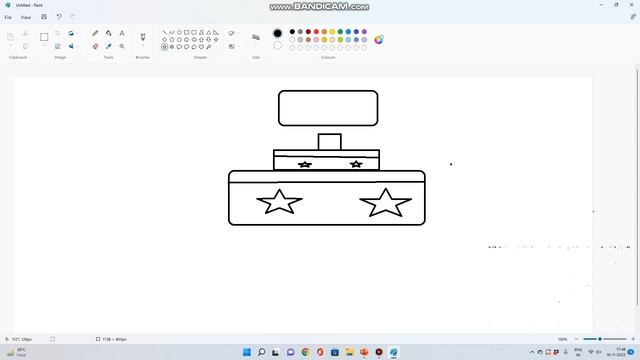Click the Rotate icon in Image group
The image size is (640, 360).
point(71,33)
